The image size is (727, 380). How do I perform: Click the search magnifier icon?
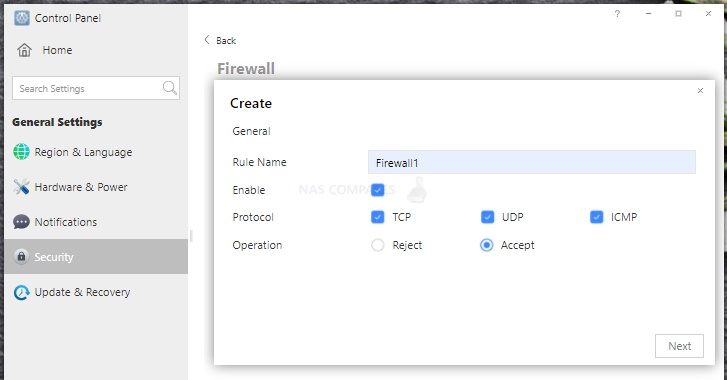pos(170,88)
